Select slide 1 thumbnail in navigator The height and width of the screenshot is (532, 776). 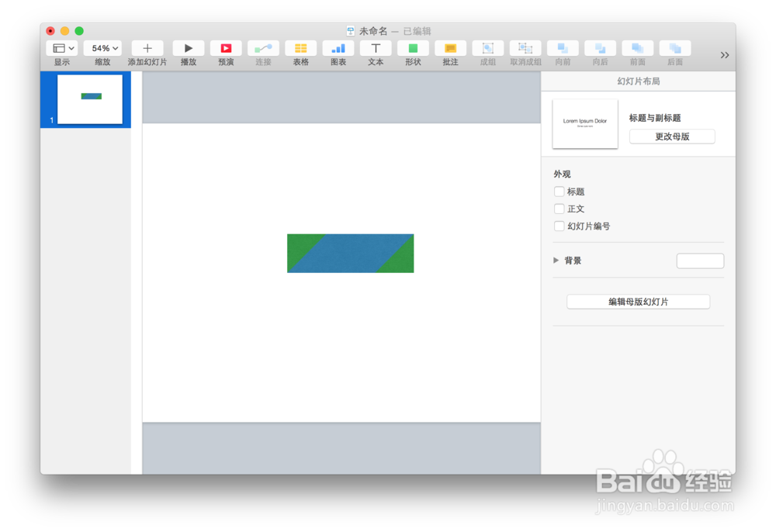coord(90,99)
